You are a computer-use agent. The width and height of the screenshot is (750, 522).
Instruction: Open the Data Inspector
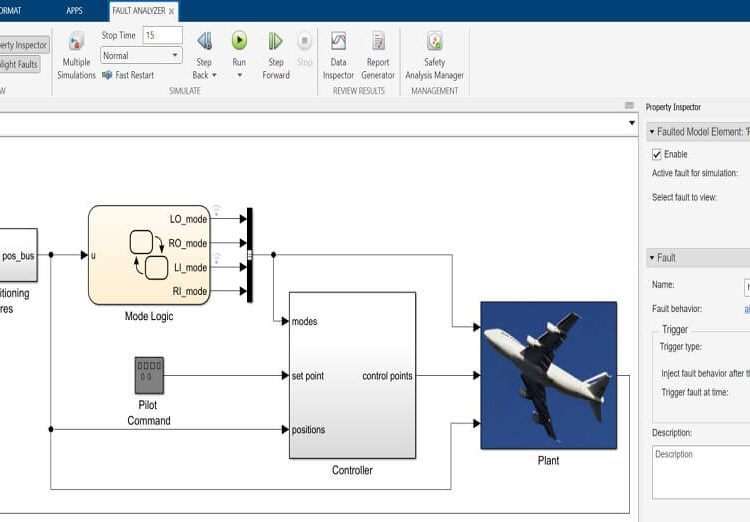(338, 42)
